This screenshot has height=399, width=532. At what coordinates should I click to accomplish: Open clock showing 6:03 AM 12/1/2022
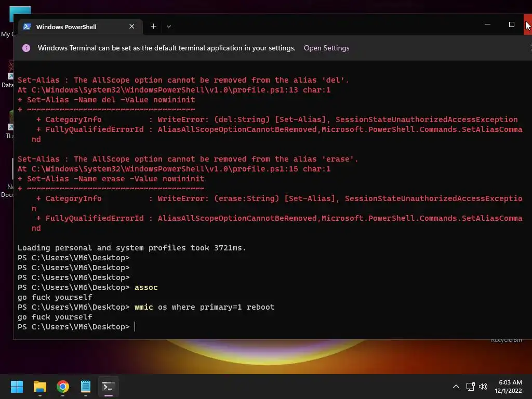click(508, 387)
